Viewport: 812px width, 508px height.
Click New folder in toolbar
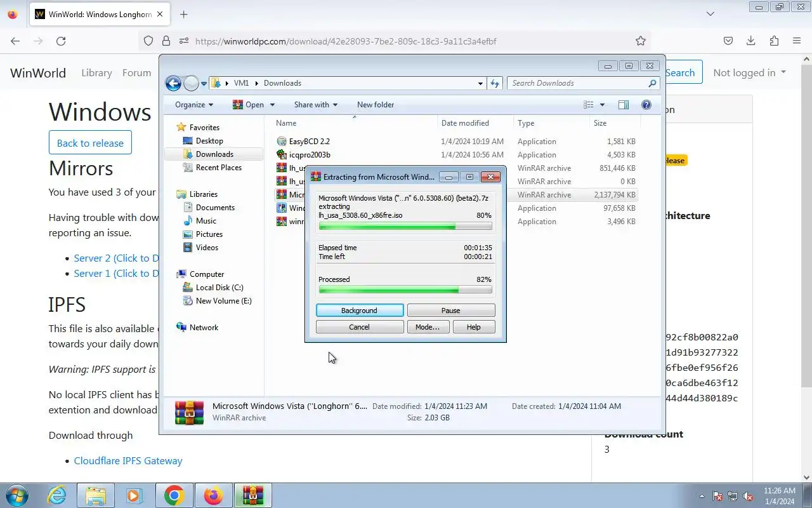376,105
